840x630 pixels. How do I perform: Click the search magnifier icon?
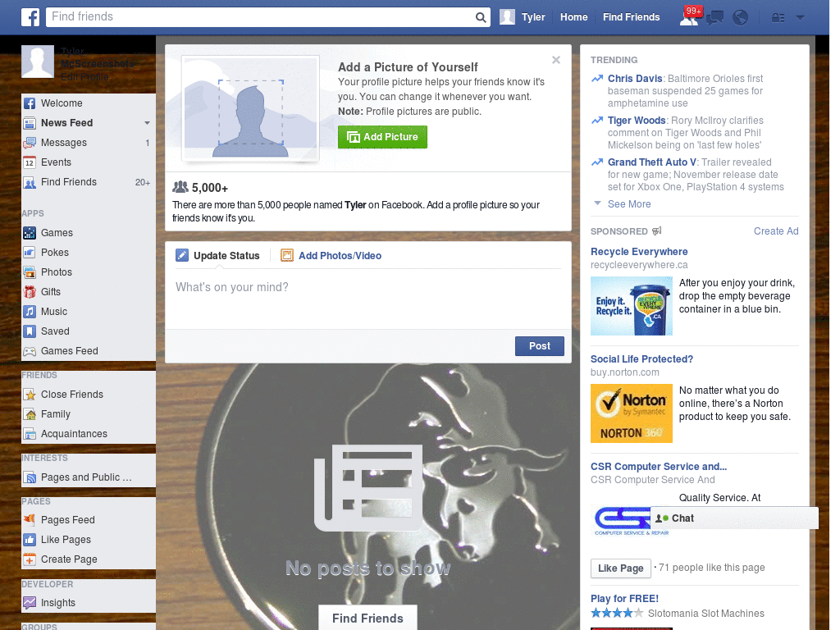[x=481, y=17]
